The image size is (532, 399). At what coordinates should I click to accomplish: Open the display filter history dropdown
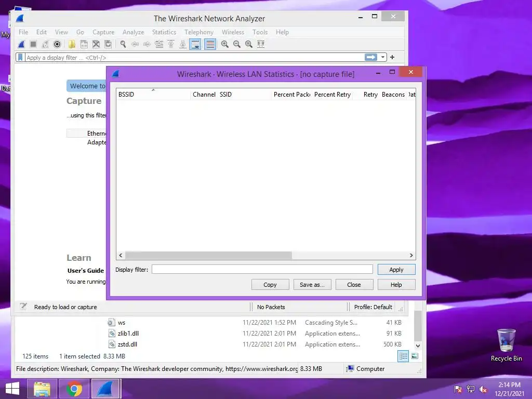point(383,57)
